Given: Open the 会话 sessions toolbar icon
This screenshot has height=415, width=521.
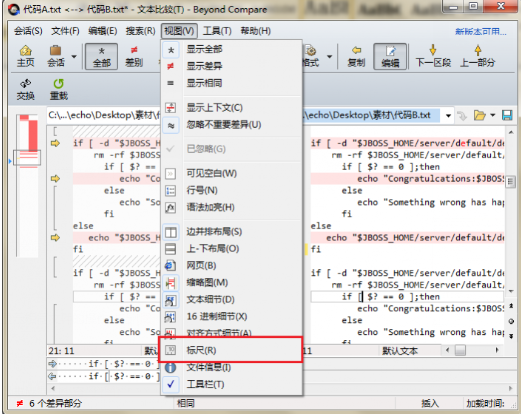Looking at the screenshot, I should point(56,56).
